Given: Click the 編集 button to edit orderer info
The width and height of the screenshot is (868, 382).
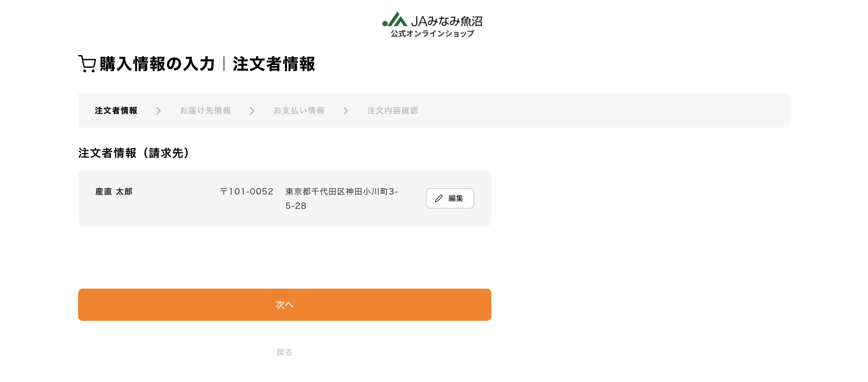Looking at the screenshot, I should 450,198.
